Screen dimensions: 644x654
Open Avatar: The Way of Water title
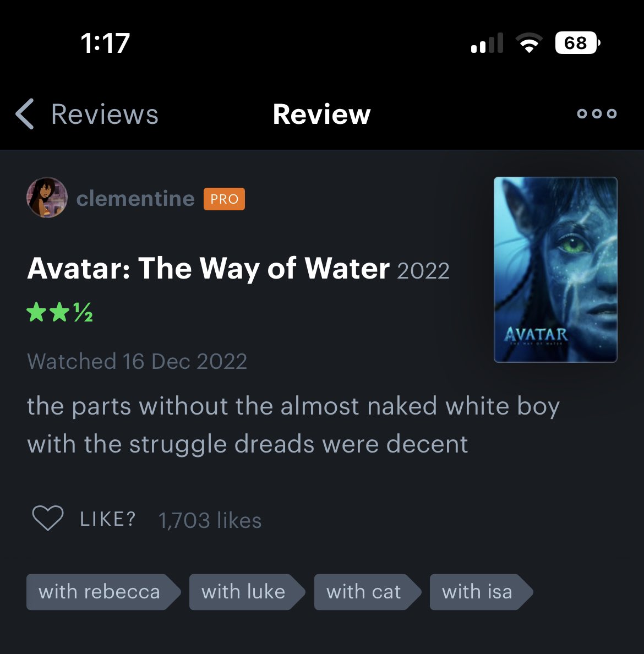coord(209,269)
